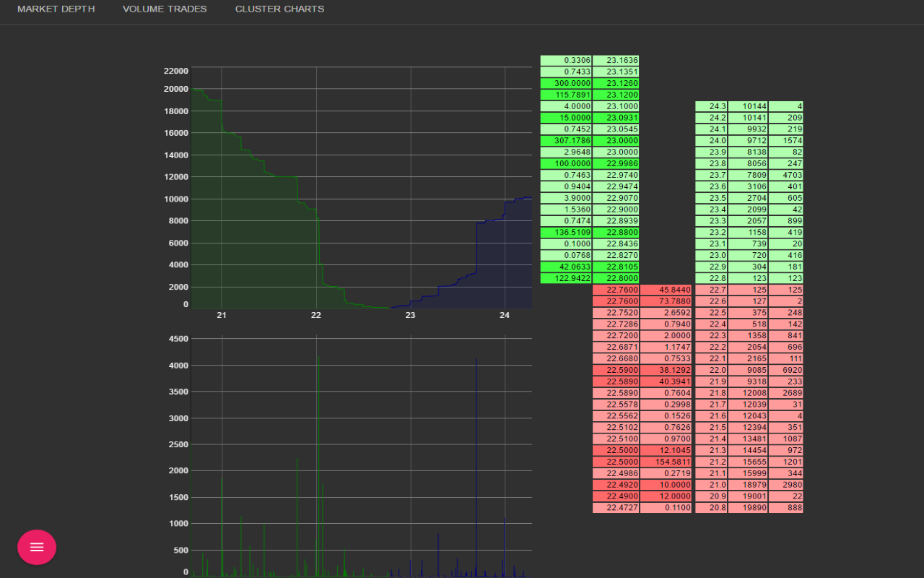The height and width of the screenshot is (578, 924).
Task: Click the 45.8440 ask amount cell
Action: coord(666,290)
